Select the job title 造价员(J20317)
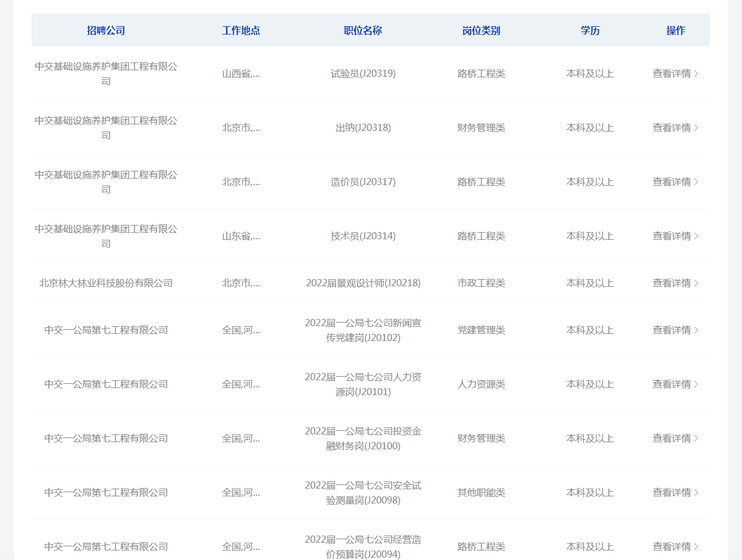 click(363, 182)
